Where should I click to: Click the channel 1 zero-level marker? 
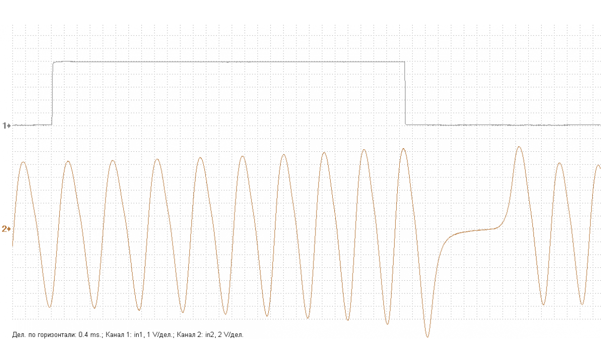[x=7, y=125]
